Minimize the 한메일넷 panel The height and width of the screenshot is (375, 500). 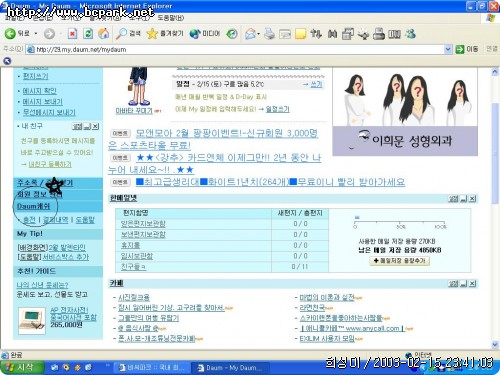[463, 199]
